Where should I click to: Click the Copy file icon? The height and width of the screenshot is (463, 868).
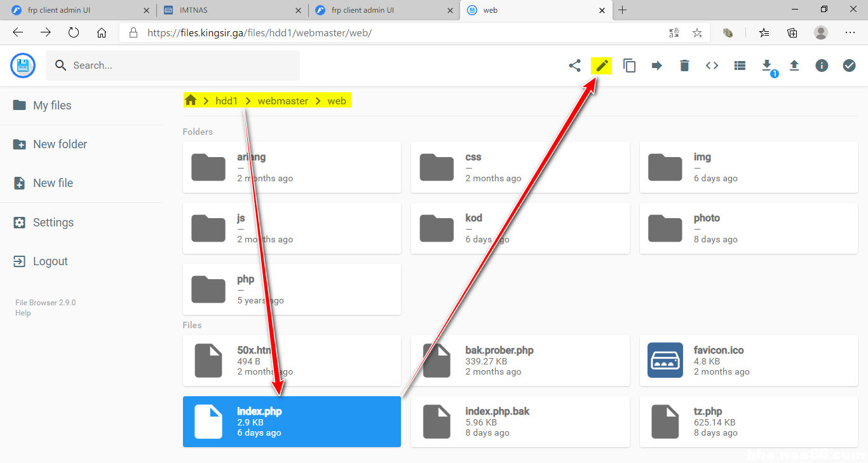(629, 66)
